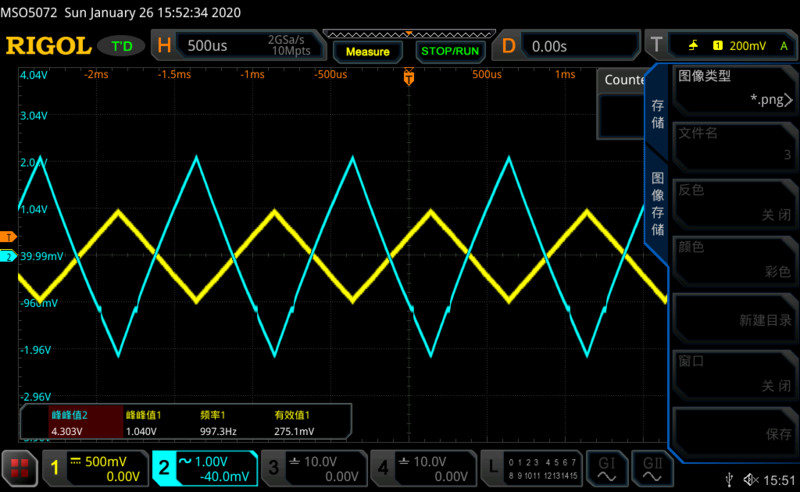Click the USB status icon
800x492 pixels.
732,481
